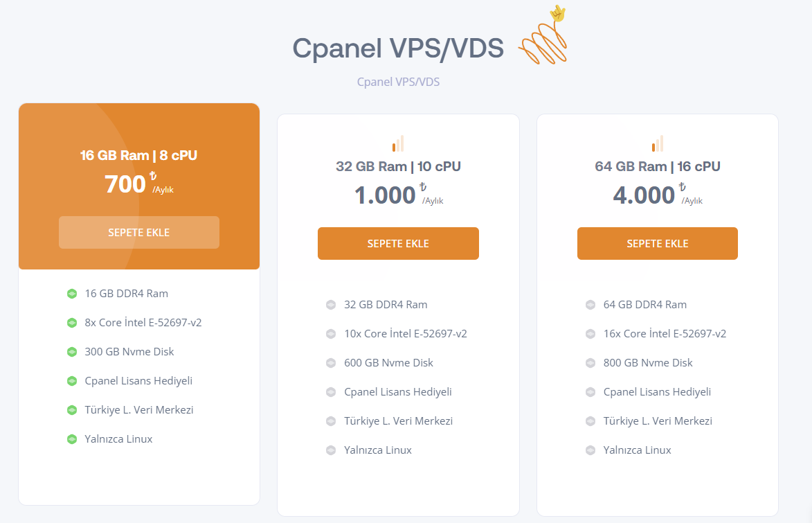
Task: Click the 4.000 Aylık price label
Action: coord(658,195)
